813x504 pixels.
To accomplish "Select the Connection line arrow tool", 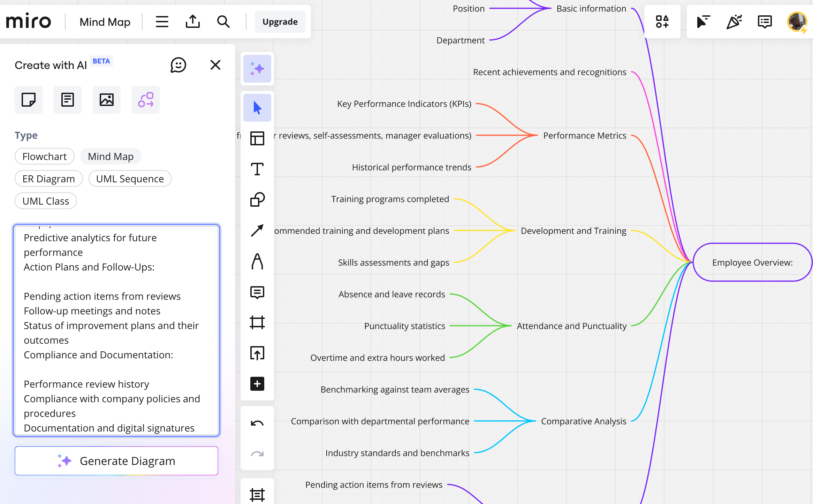I will pos(257,230).
